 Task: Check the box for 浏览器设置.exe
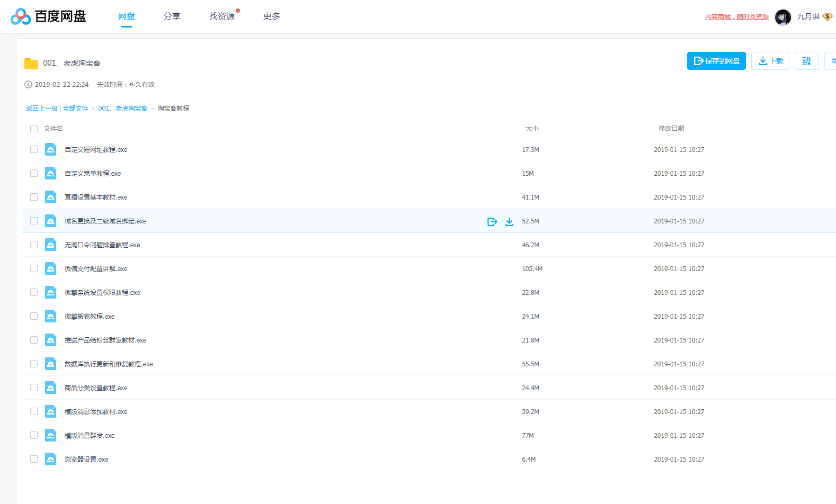click(x=34, y=459)
